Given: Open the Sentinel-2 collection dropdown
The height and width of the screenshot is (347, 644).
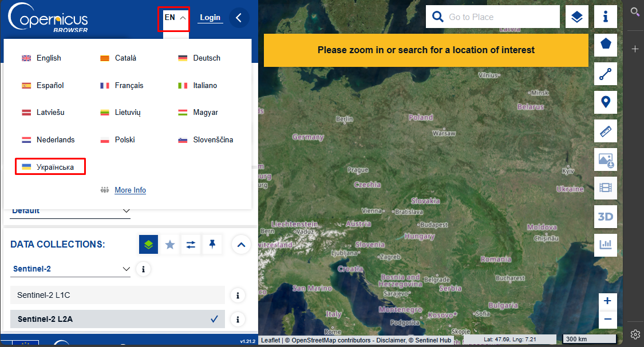Looking at the screenshot, I should (x=71, y=269).
